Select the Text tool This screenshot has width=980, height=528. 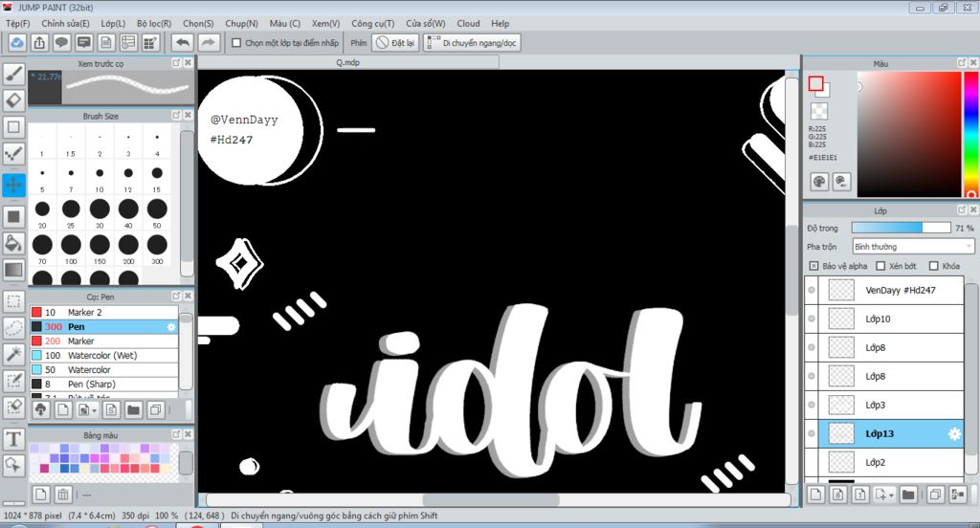click(13, 439)
